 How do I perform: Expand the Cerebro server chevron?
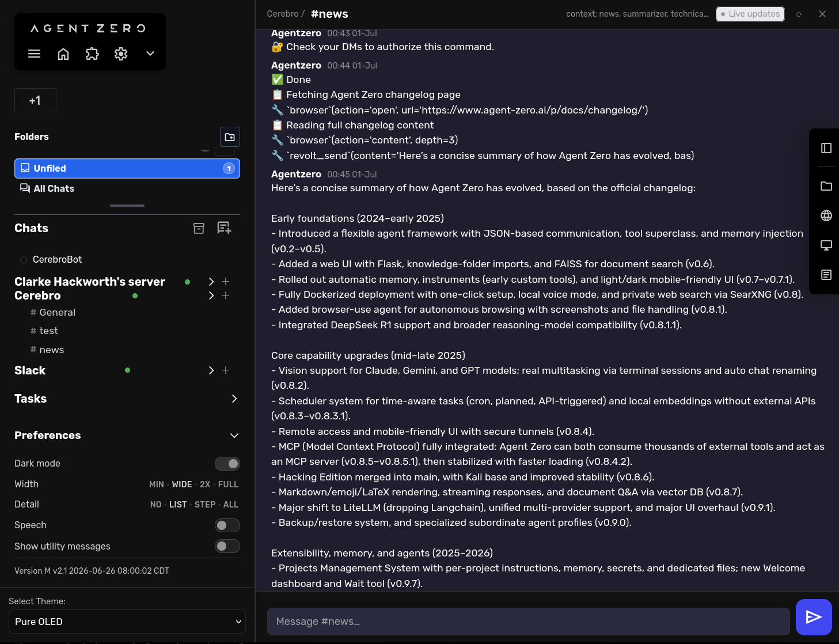pyautogui.click(x=211, y=296)
